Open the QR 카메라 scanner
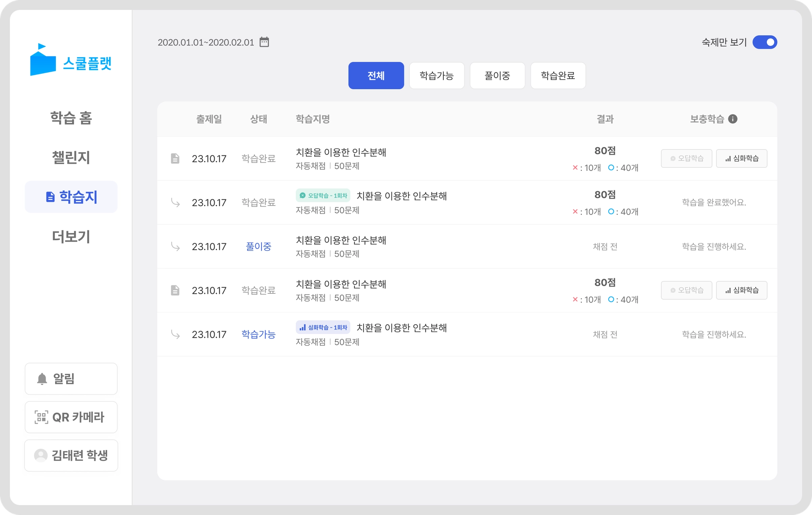812x515 pixels. pyautogui.click(x=71, y=417)
